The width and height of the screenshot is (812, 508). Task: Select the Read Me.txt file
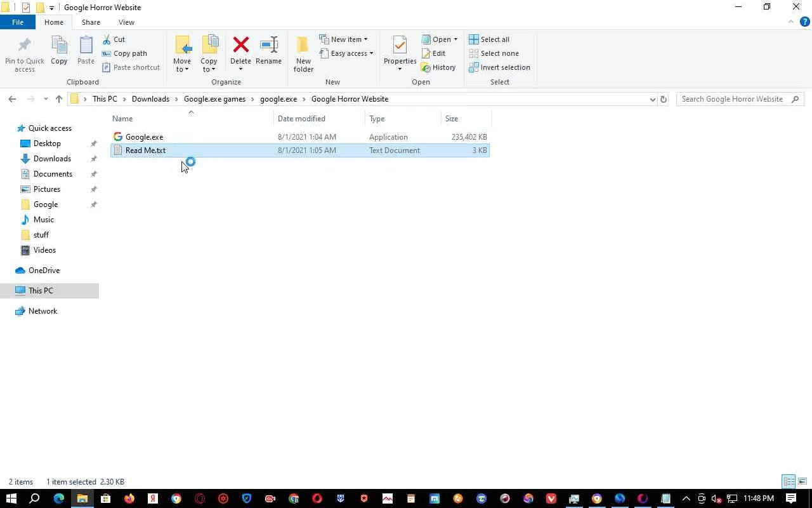(x=299, y=150)
